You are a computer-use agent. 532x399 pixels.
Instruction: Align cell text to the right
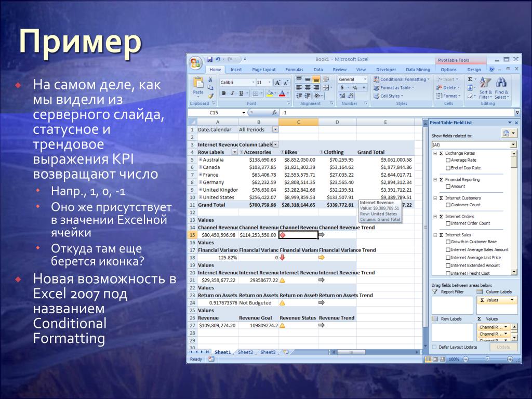(316, 88)
